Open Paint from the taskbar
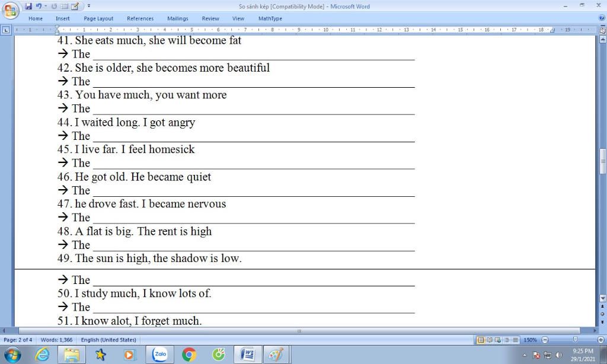607x364 pixels. click(276, 355)
